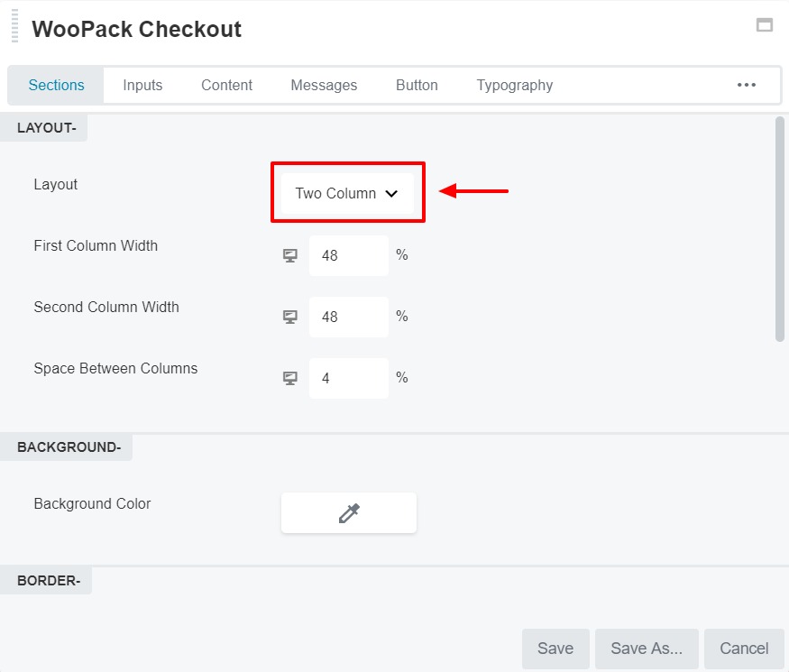Collapse the LAYOUT section header
Image resolution: width=789 pixels, height=672 pixels.
point(46,128)
